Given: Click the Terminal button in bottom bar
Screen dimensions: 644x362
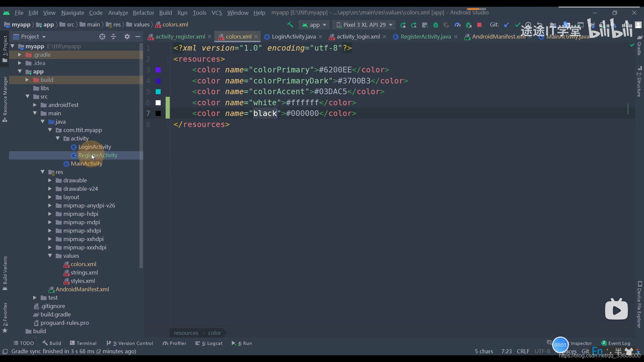Looking at the screenshot, I should pos(86,343).
